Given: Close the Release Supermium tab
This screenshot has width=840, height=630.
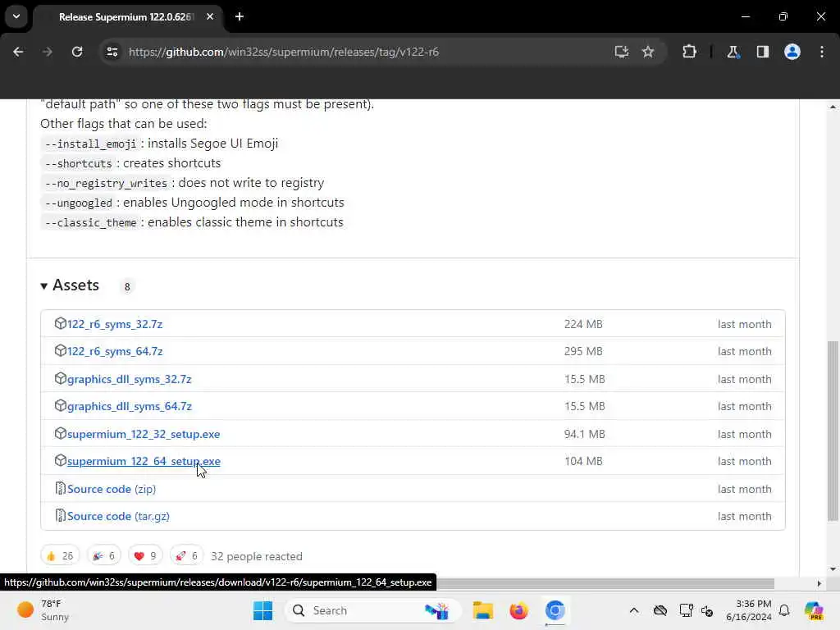Looking at the screenshot, I should [210, 16].
